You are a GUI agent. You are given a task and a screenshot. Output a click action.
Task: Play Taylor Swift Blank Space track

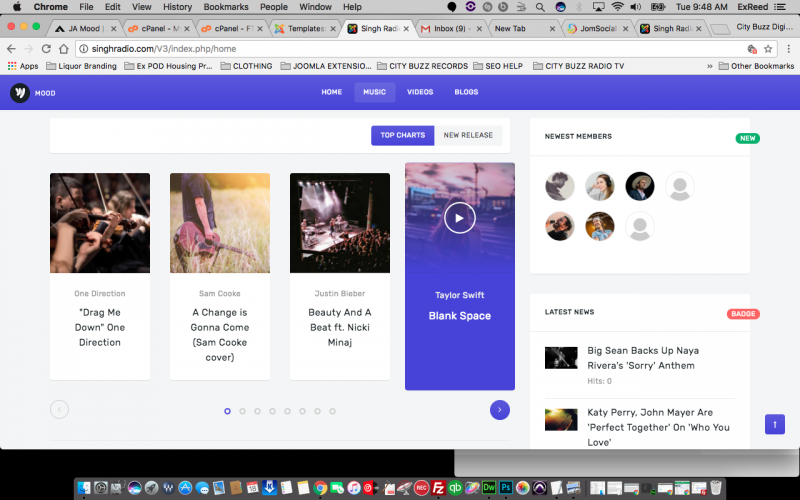(459, 218)
